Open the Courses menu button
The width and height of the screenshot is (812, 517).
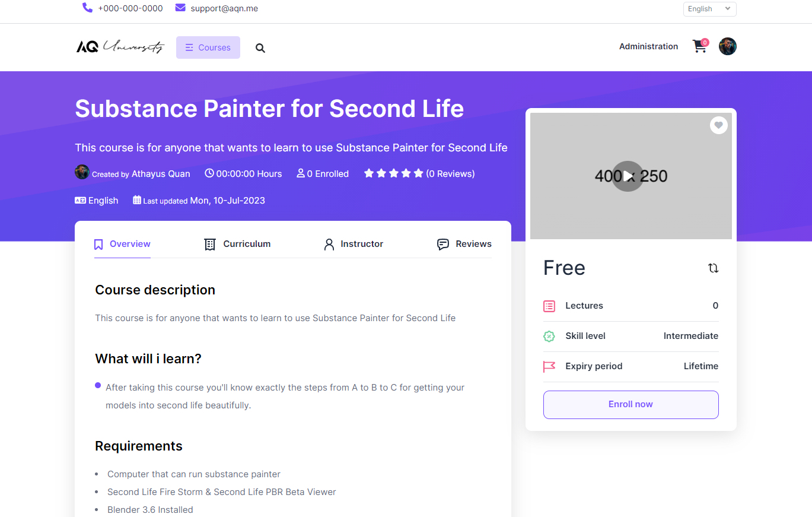point(208,47)
